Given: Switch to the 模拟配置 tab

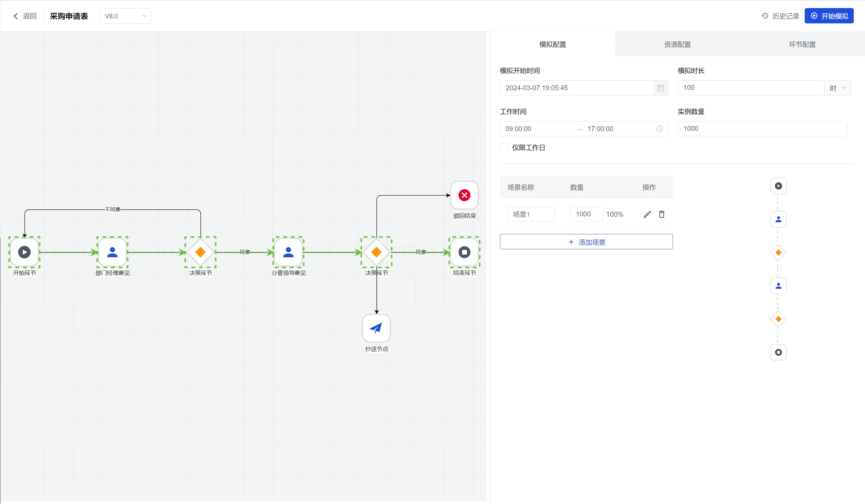Looking at the screenshot, I should (553, 44).
